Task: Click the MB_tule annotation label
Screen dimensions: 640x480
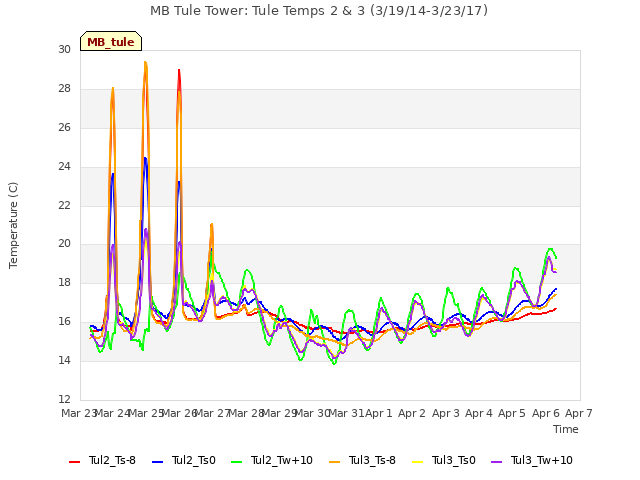Action: pyautogui.click(x=111, y=41)
